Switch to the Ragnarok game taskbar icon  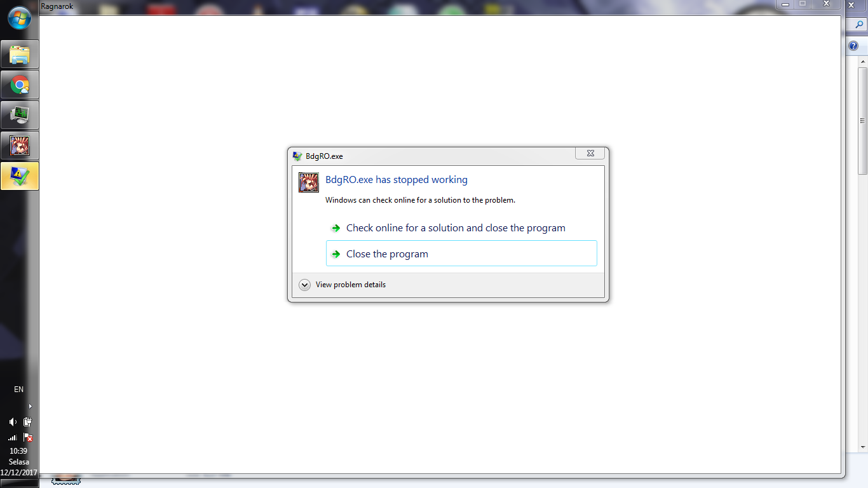tap(20, 146)
